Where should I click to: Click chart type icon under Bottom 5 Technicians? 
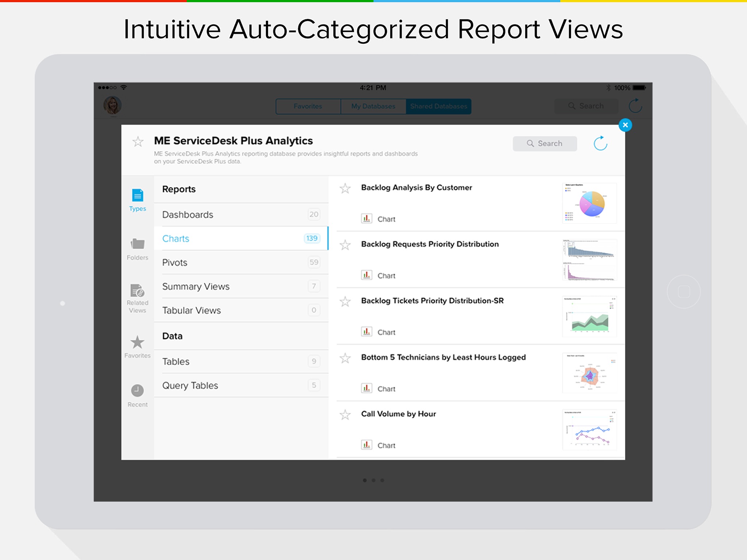367,388
